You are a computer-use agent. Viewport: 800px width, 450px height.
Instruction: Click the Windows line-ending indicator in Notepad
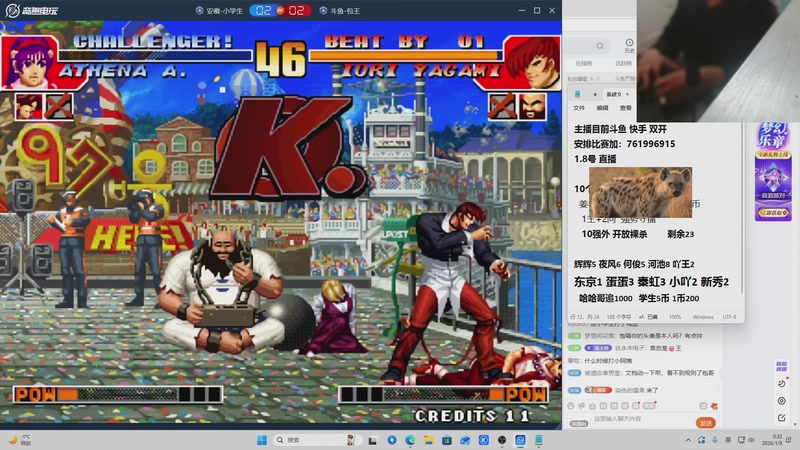pos(703,317)
